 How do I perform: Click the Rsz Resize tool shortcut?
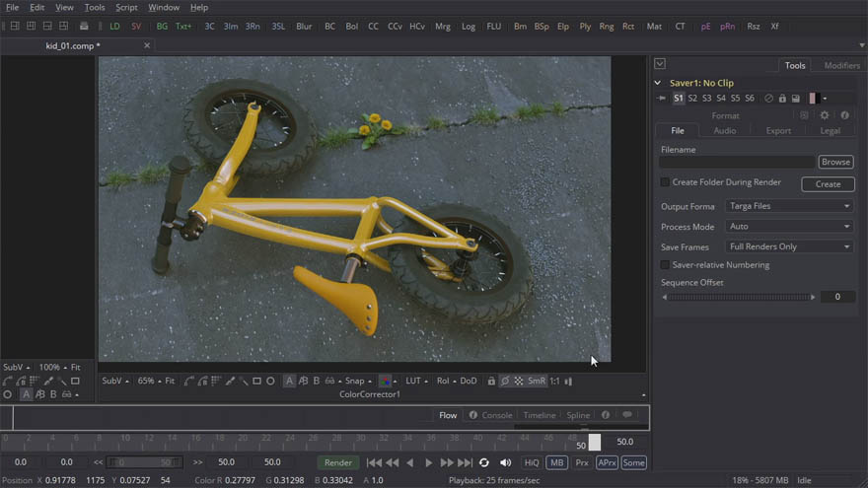tap(753, 26)
